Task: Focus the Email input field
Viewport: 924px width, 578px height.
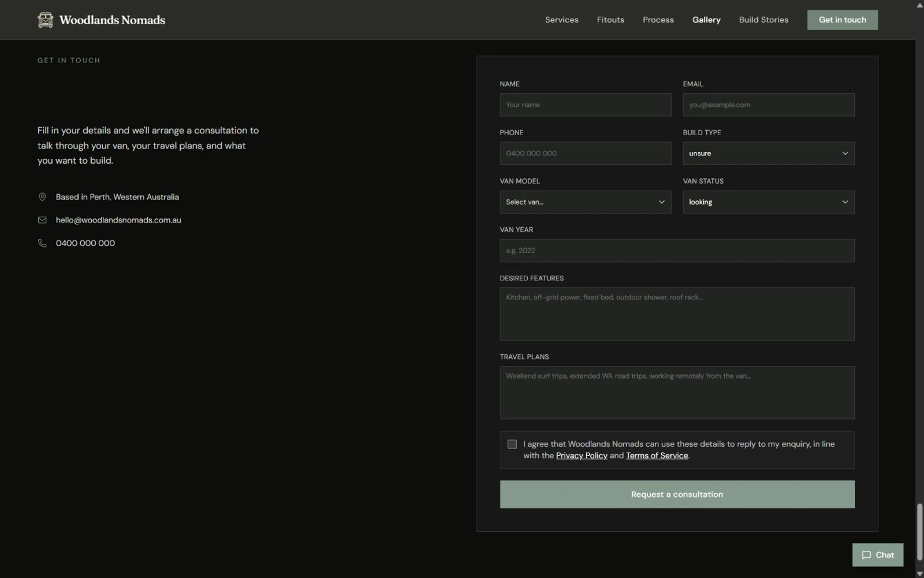Action: (x=768, y=105)
